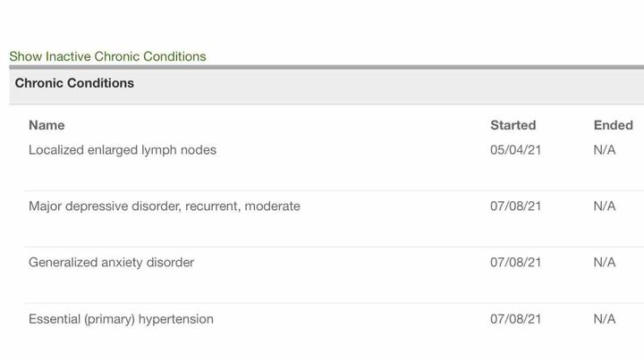The height and width of the screenshot is (362, 644).
Task: Click start date for Generalized anxiety disorder
Action: click(x=516, y=263)
